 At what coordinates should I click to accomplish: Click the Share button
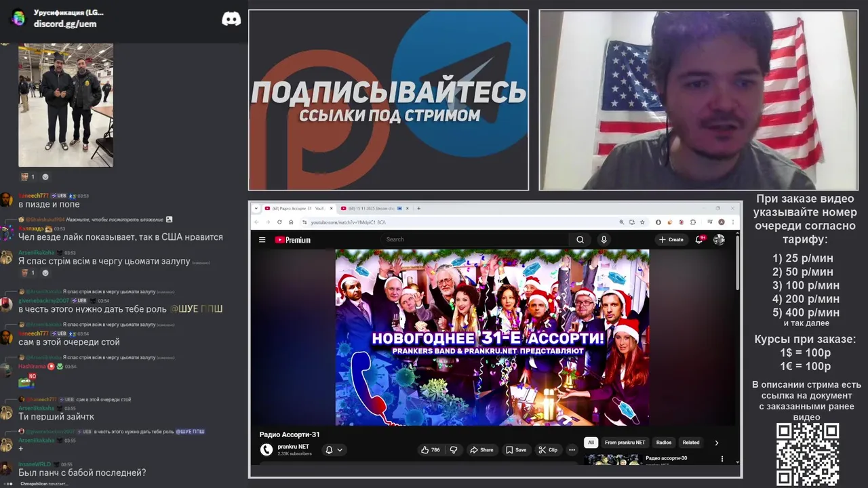click(x=481, y=449)
